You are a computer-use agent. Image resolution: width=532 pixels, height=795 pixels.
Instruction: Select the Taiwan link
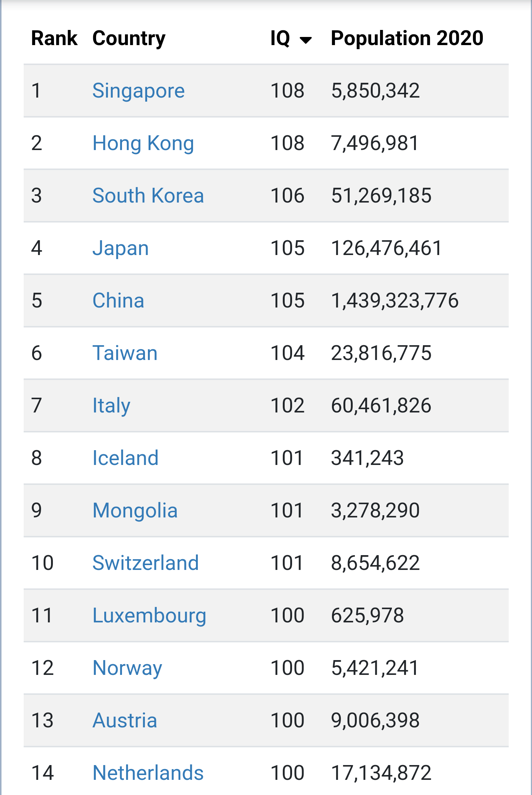[x=125, y=353]
